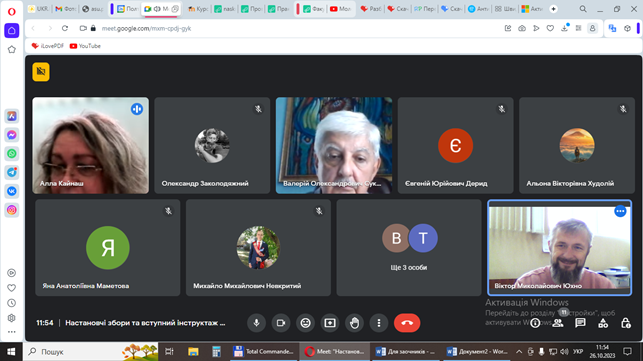Show participants people list
Viewport: 643px width, 361px height.
558,323
